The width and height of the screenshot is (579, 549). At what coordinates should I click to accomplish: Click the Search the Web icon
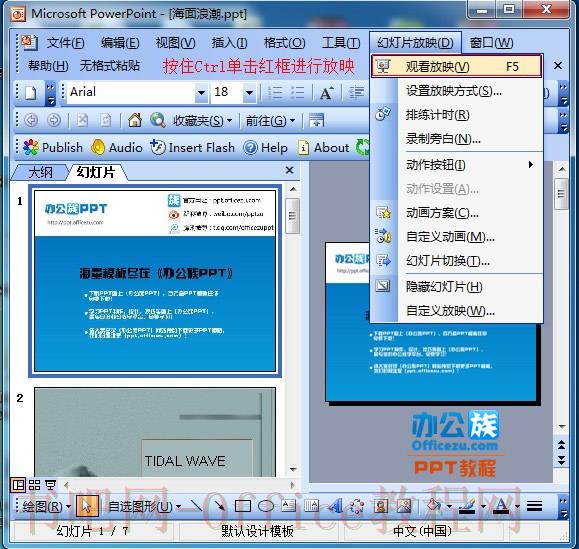point(158,120)
